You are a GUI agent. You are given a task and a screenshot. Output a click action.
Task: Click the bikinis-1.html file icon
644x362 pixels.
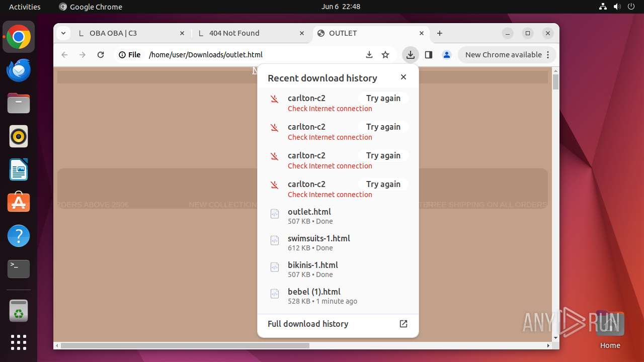tap(275, 267)
